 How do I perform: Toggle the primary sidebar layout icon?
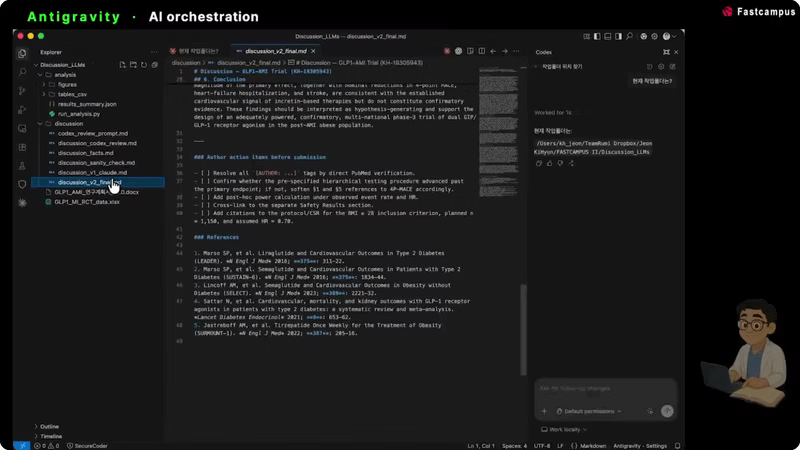(597, 36)
